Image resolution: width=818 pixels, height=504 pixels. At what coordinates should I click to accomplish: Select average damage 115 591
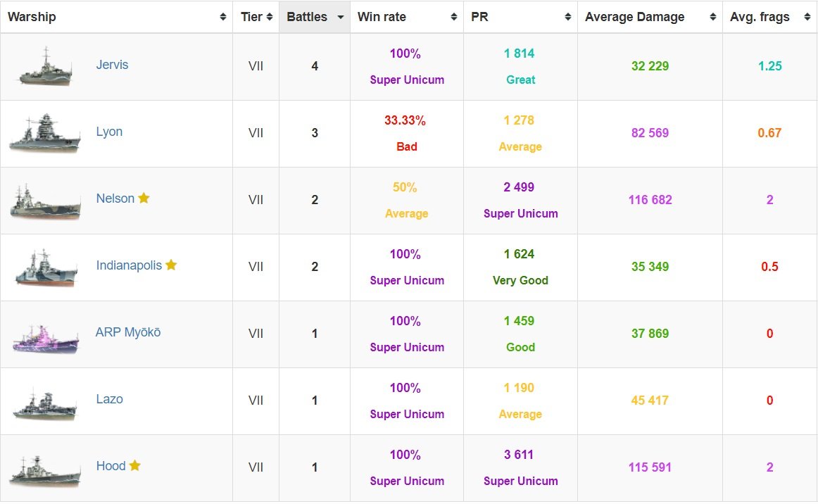click(x=650, y=467)
